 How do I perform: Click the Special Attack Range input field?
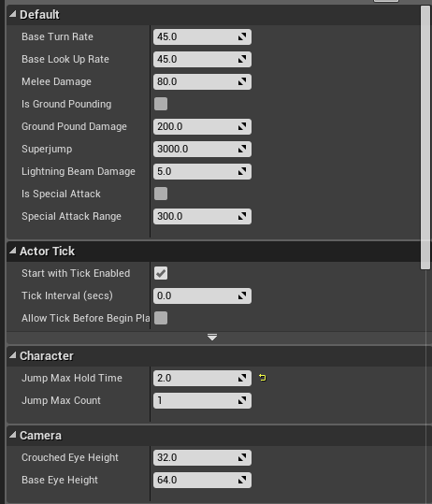pos(202,216)
